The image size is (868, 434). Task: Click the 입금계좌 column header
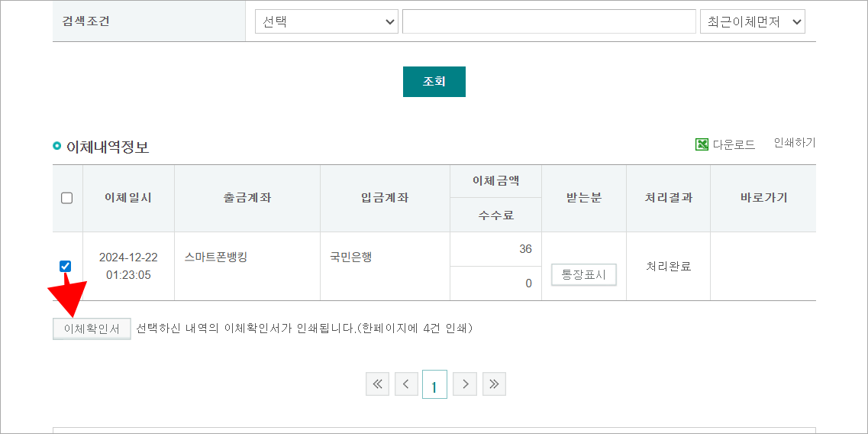click(385, 198)
